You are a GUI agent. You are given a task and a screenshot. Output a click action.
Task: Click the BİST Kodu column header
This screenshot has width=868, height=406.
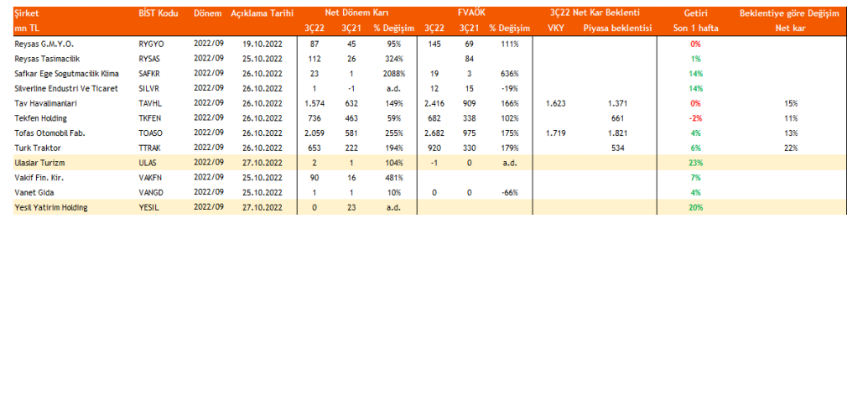[159, 14]
